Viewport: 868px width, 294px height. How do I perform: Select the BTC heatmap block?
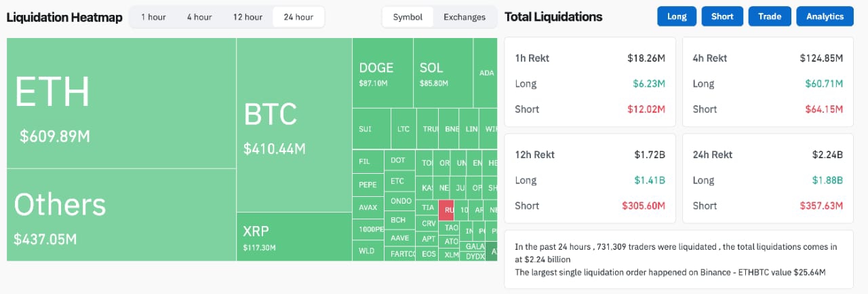294,126
